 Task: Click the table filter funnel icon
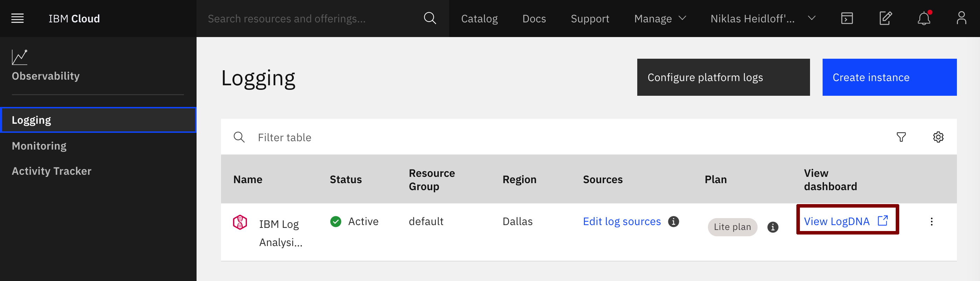[901, 137]
